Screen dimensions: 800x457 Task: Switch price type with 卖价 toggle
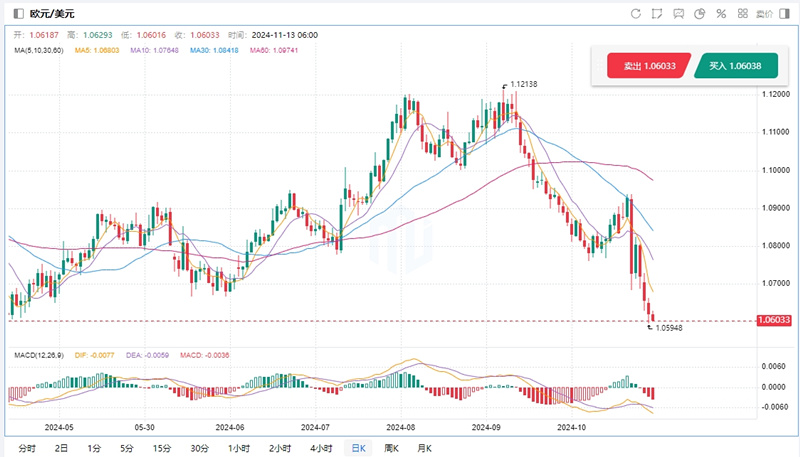[x=764, y=14]
